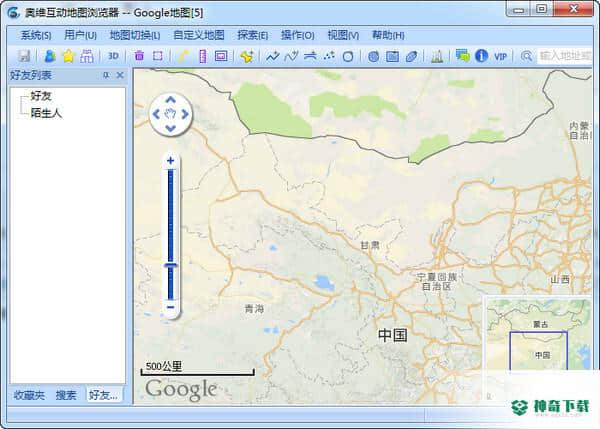Click the green city tower icon
The image size is (600, 429).
[x=437, y=57]
